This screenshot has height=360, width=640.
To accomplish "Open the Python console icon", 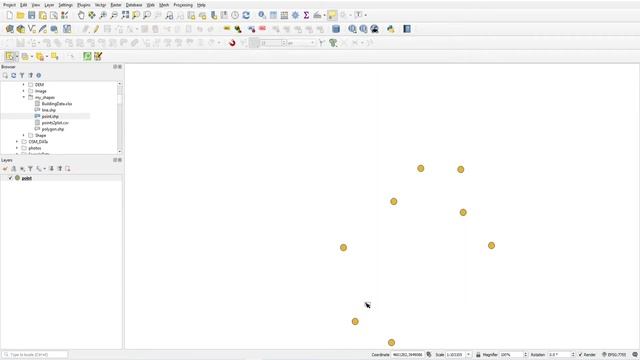I will 391,29.
